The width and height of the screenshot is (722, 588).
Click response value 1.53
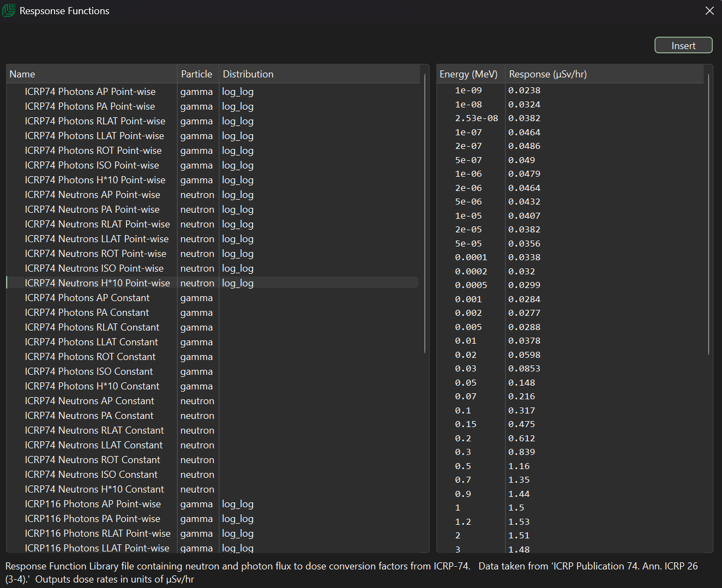519,522
